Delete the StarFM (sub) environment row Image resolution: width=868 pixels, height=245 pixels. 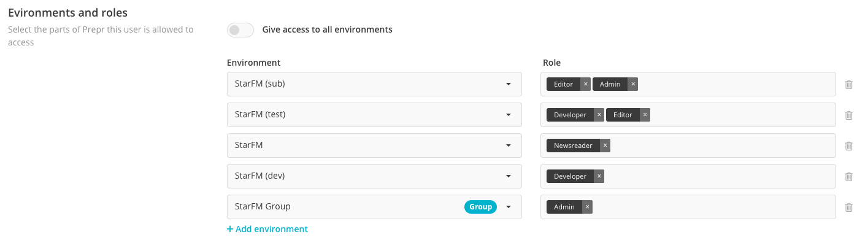tap(849, 85)
